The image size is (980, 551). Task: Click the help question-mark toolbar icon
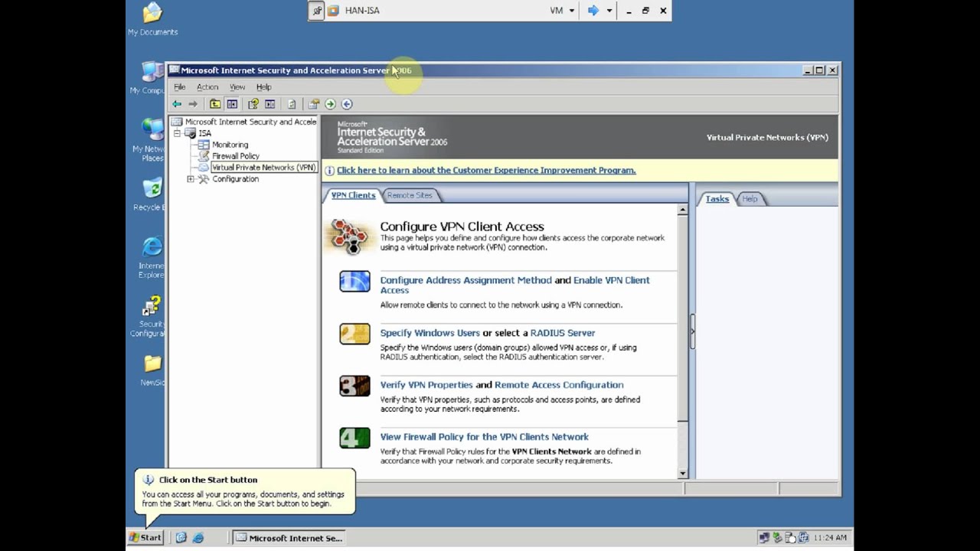click(253, 104)
